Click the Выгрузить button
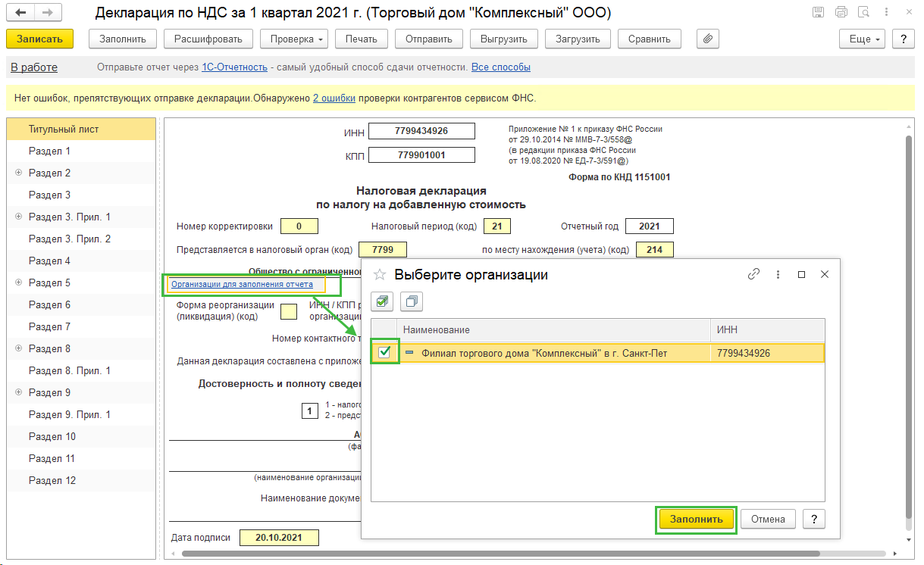Image resolution: width=924 pixels, height=565 pixels. [x=504, y=39]
